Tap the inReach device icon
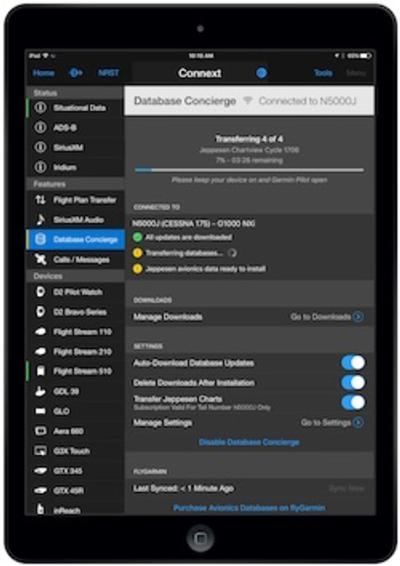The height and width of the screenshot is (566, 400). (40, 509)
